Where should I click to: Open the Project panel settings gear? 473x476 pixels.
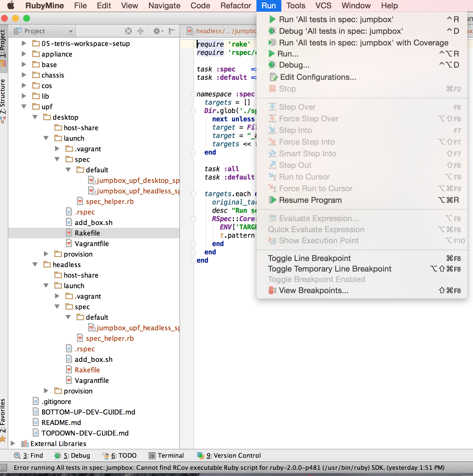[158, 31]
